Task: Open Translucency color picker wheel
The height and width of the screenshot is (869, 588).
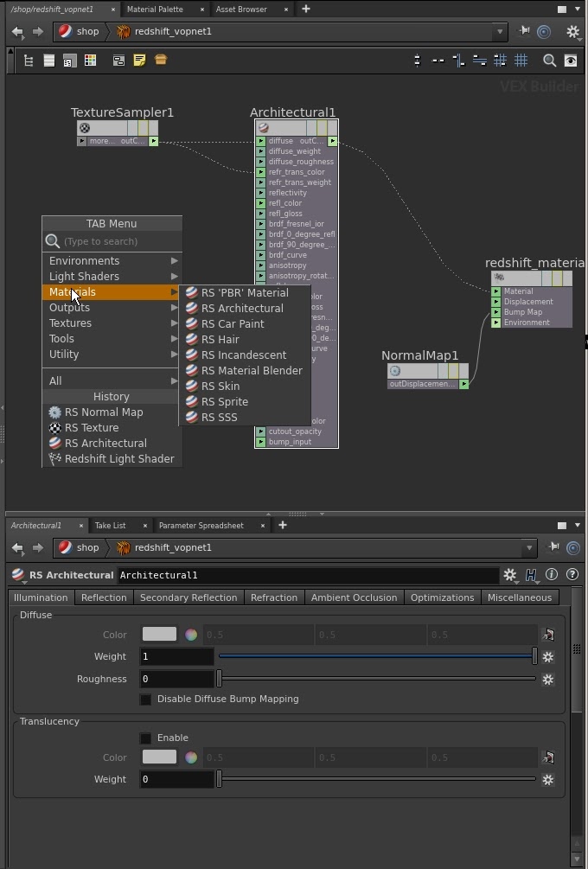Action: coord(191,757)
